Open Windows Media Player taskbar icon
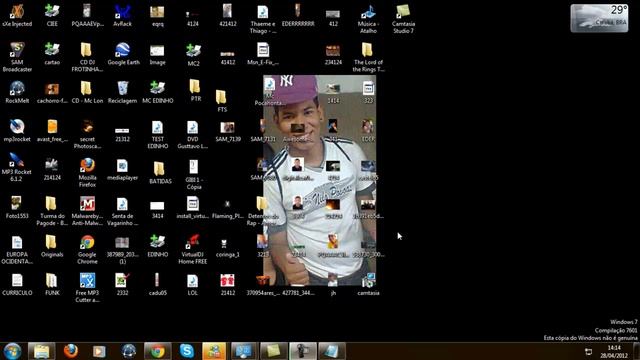This screenshot has height=360, width=640. (x=99, y=351)
